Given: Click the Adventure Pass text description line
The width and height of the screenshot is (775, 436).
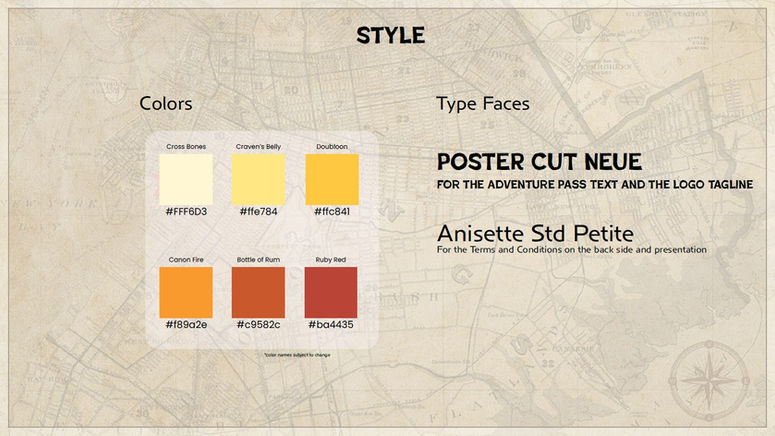Looking at the screenshot, I should 595,185.
